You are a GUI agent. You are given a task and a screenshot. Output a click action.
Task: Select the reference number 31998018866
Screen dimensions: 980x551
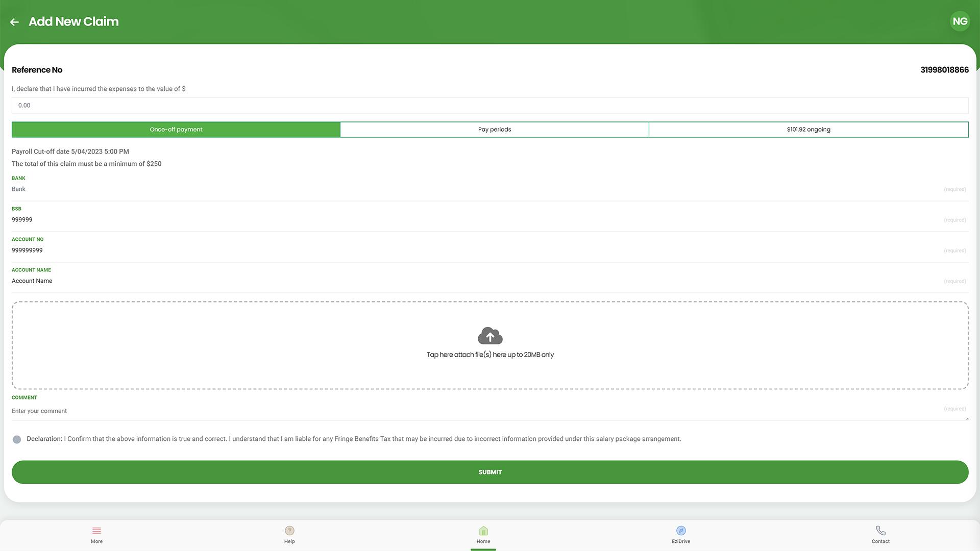[x=944, y=70]
